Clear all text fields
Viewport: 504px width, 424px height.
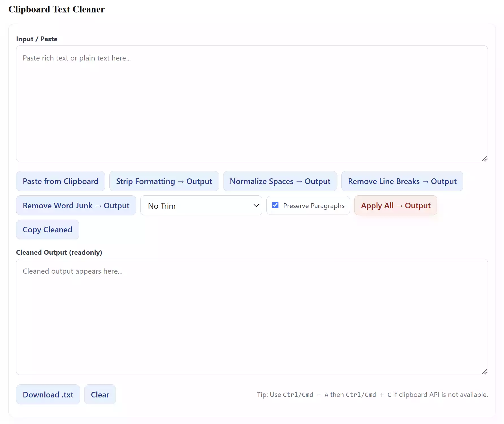click(100, 395)
